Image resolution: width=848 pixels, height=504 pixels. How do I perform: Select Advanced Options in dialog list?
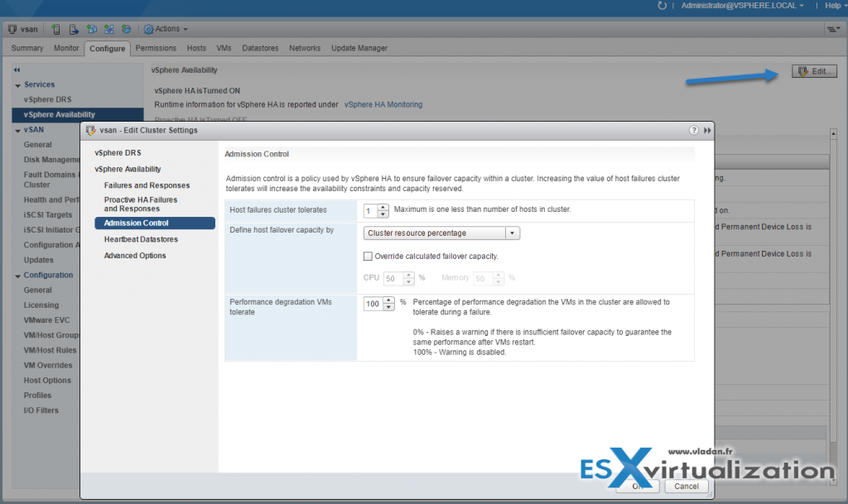[x=135, y=256]
